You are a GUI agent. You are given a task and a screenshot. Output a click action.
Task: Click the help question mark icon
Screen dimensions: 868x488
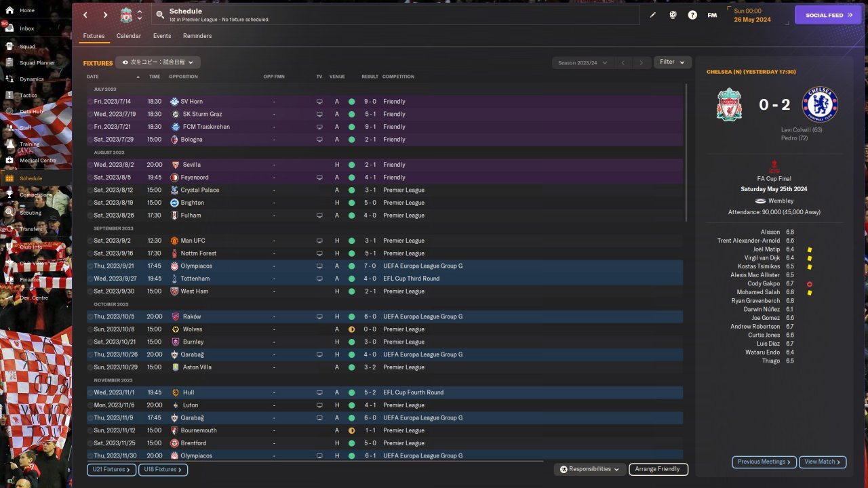pyautogui.click(x=692, y=15)
